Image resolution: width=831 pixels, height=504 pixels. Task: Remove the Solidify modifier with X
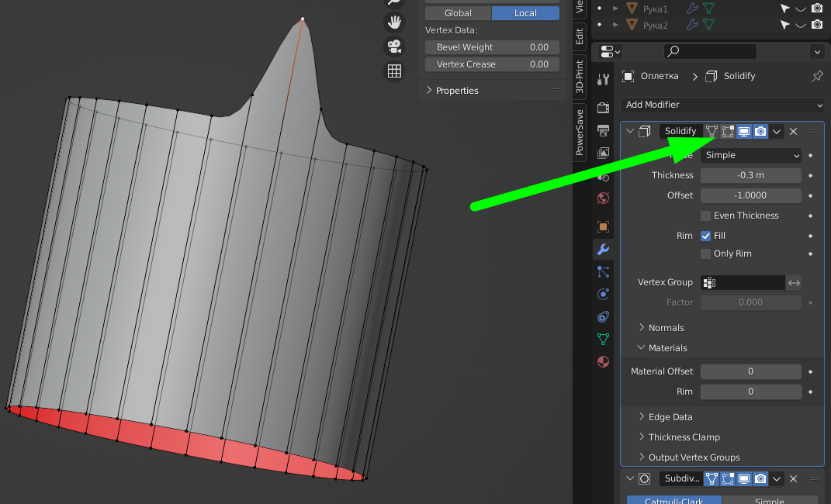point(793,132)
